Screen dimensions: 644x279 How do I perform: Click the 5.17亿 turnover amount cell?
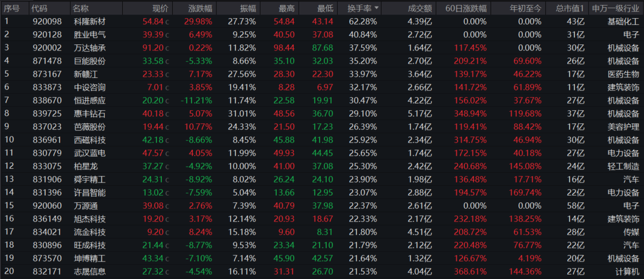tap(420, 113)
